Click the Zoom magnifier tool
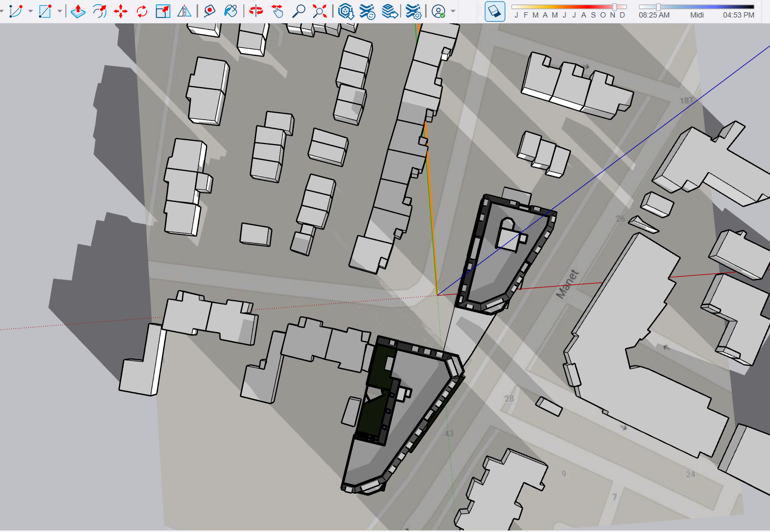Image resolution: width=770 pixels, height=532 pixels. [x=299, y=11]
